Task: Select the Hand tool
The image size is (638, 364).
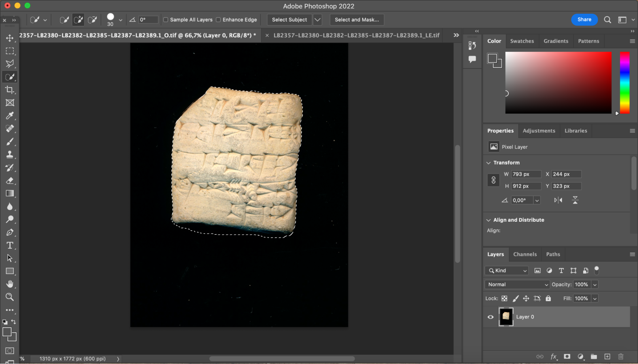Action: click(x=10, y=284)
